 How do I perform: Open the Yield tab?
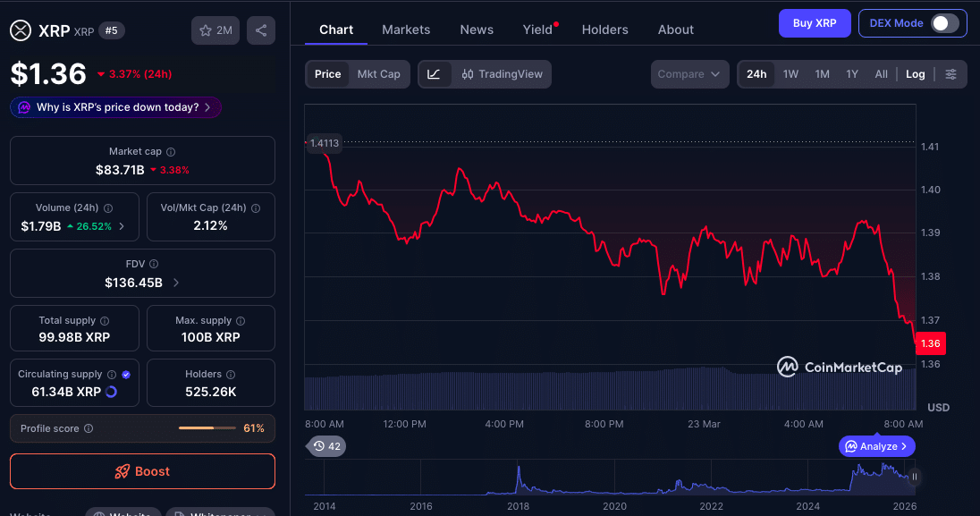[x=537, y=30]
